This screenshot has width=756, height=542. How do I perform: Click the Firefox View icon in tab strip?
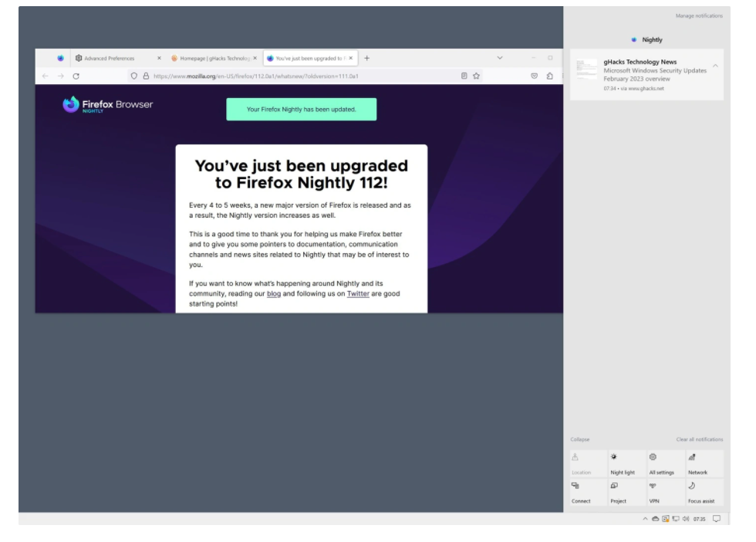click(x=60, y=58)
